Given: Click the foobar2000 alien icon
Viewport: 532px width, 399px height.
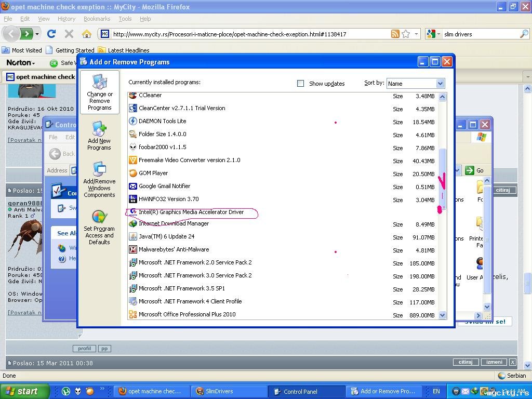Looking at the screenshot, I should [133, 147].
